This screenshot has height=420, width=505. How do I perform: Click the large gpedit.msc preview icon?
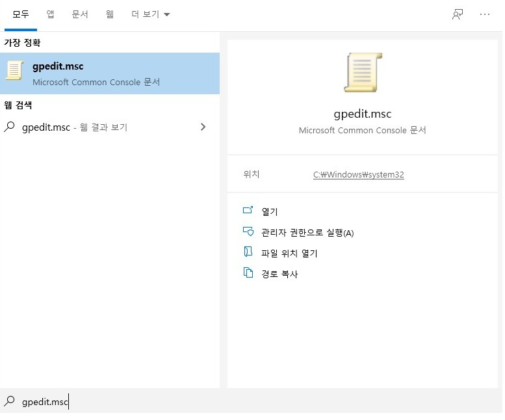(x=363, y=72)
